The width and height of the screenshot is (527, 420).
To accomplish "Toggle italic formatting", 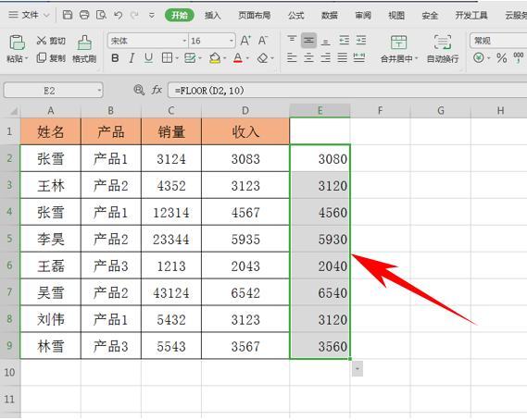I will [132, 58].
